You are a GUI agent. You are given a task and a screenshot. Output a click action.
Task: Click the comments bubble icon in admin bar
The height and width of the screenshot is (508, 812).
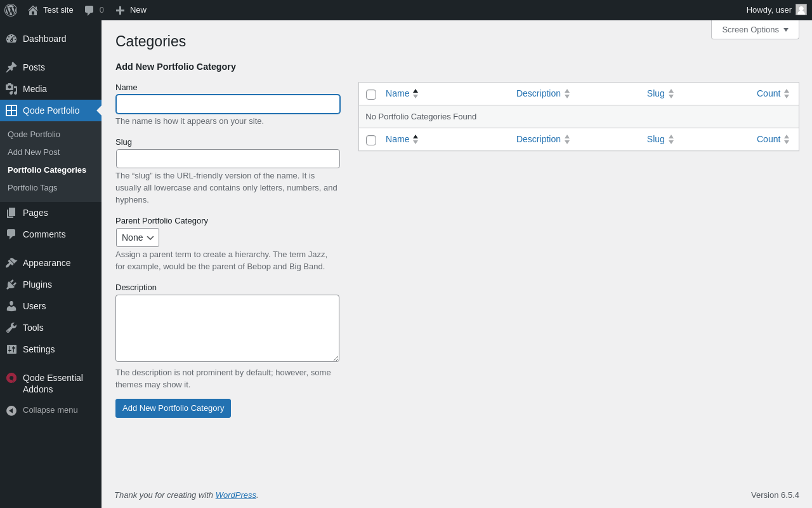tap(89, 10)
